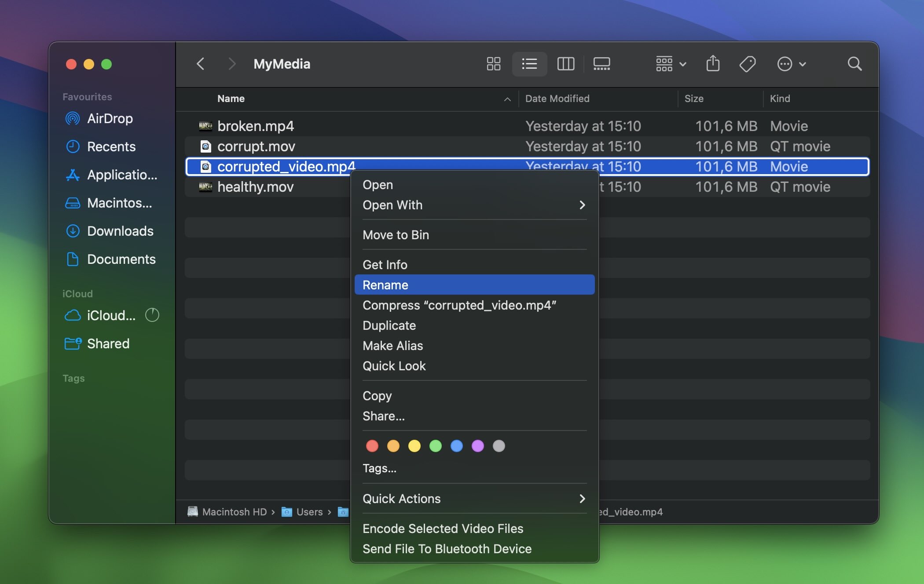
Task: Switch to gallery view
Action: pyautogui.click(x=601, y=62)
